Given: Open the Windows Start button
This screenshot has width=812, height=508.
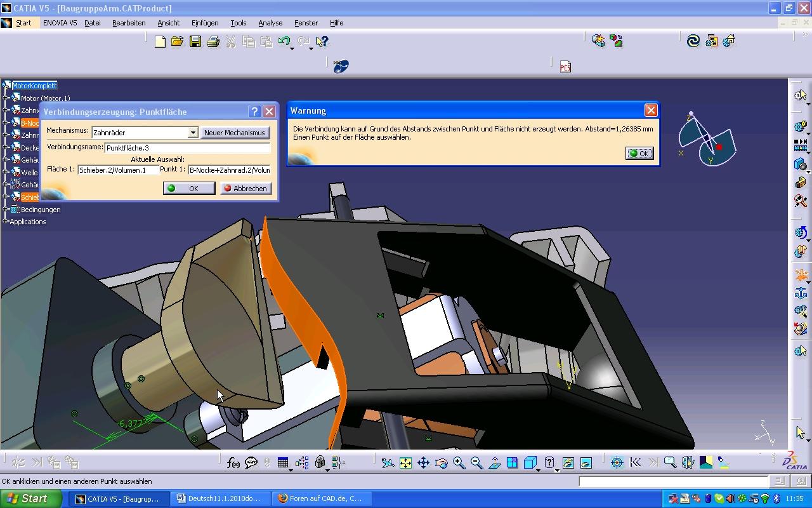Looking at the screenshot, I should [30, 498].
